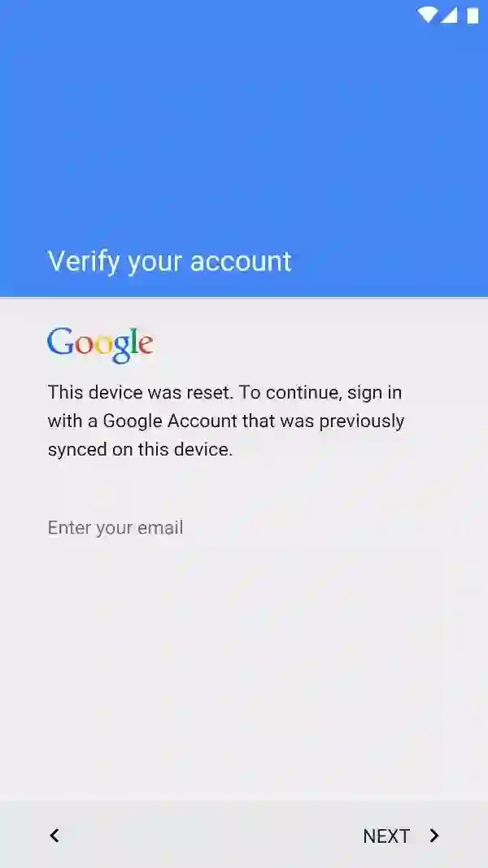This screenshot has height=868, width=488.
Task: Click the right chevron beside NEXT
Action: point(434,835)
